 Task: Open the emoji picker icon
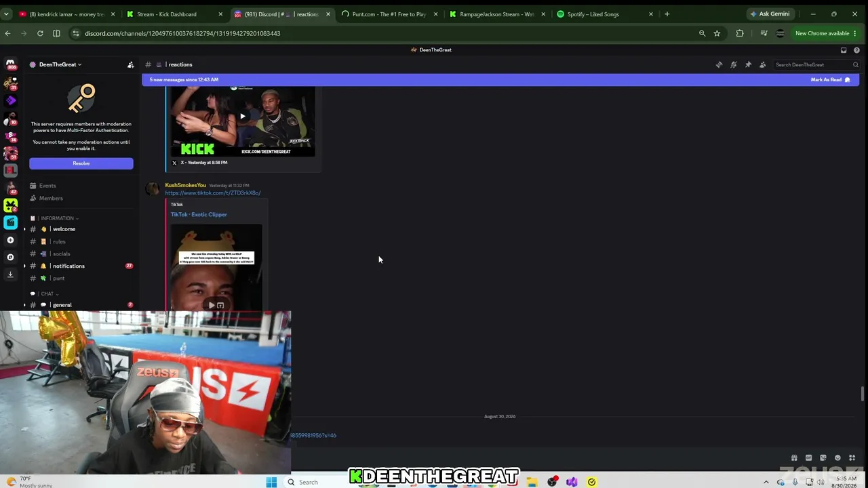click(x=837, y=458)
